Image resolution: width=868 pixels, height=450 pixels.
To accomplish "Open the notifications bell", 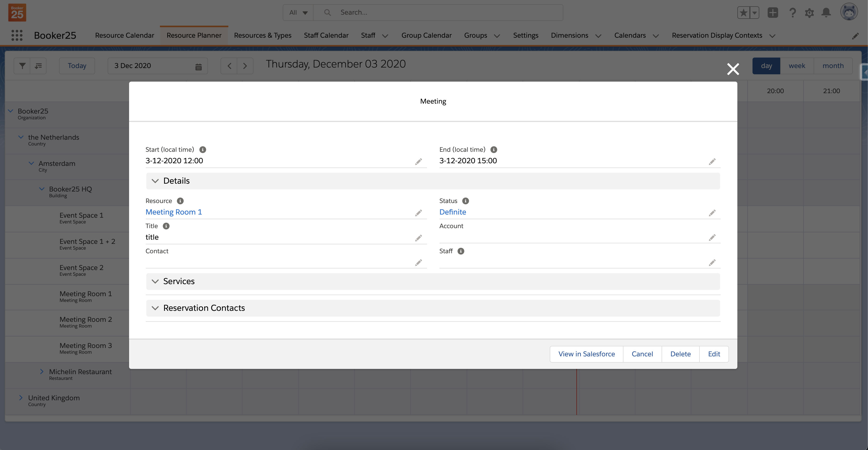I will click(x=826, y=13).
